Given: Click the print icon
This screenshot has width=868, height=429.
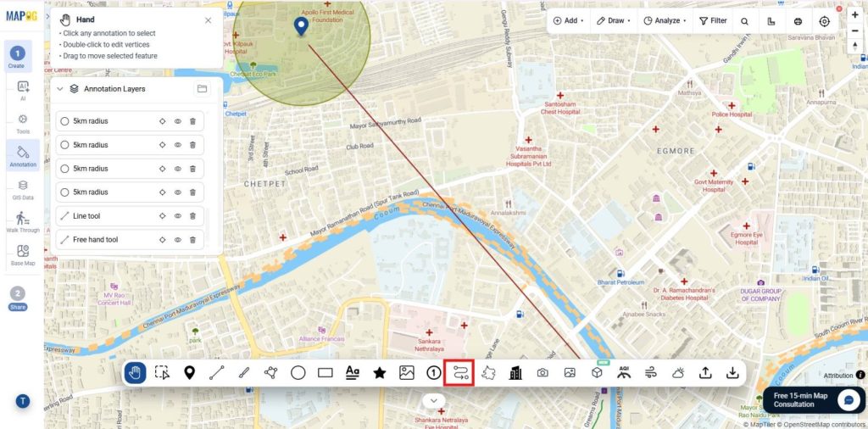Looking at the screenshot, I should pyautogui.click(x=798, y=21).
